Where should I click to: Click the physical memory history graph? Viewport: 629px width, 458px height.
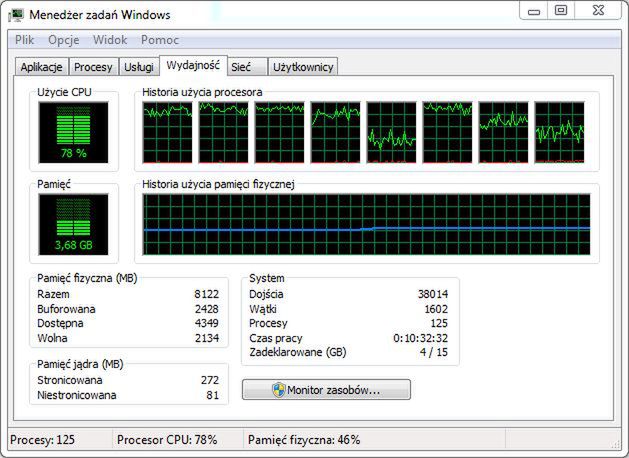pos(366,224)
